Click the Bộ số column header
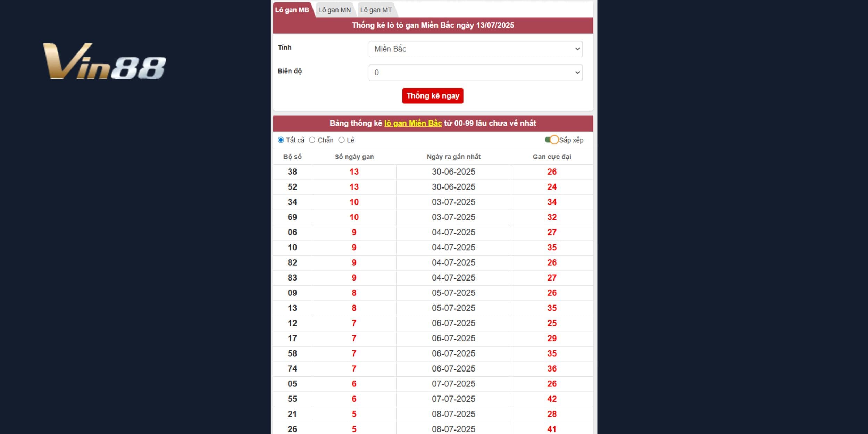Viewport: 868px width, 434px height. point(292,157)
